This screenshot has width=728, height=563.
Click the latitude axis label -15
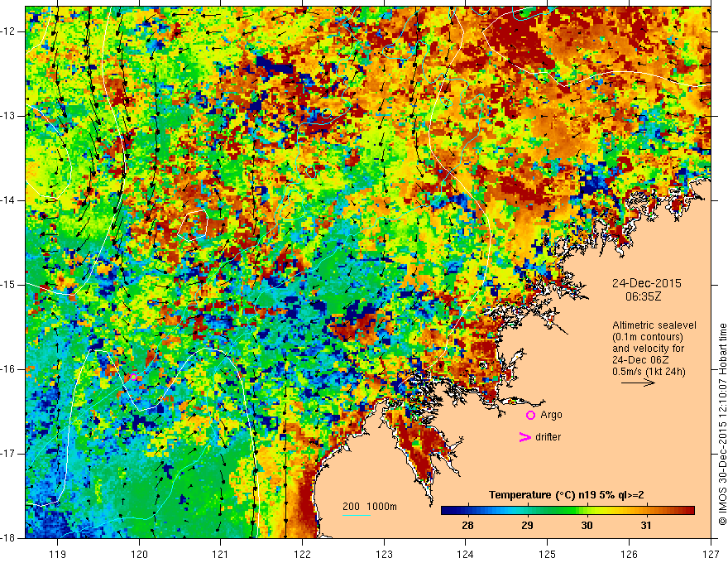[x=9, y=285]
